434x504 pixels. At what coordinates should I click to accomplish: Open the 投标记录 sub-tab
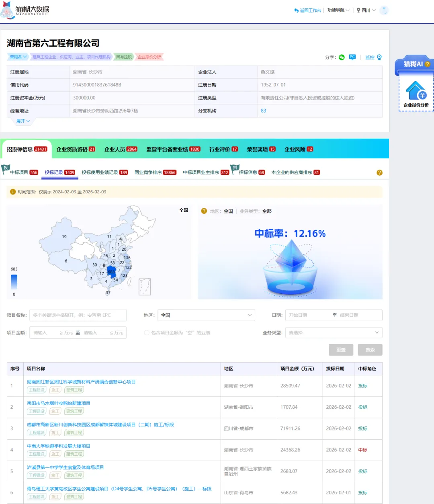point(60,172)
